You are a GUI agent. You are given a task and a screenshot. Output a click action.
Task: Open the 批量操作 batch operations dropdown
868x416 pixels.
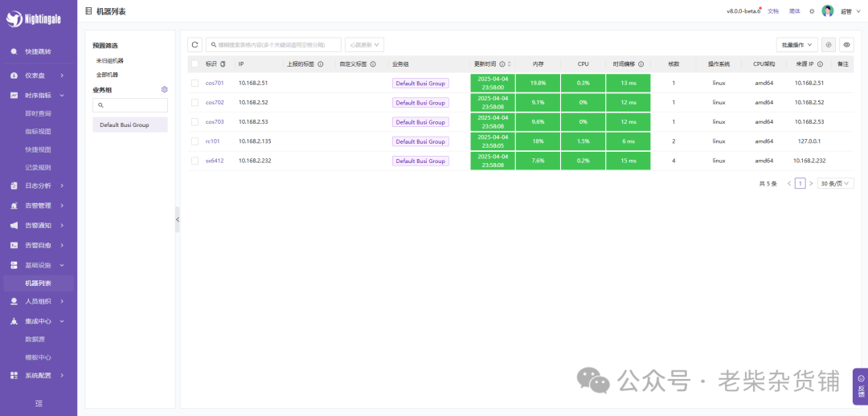[x=797, y=45]
